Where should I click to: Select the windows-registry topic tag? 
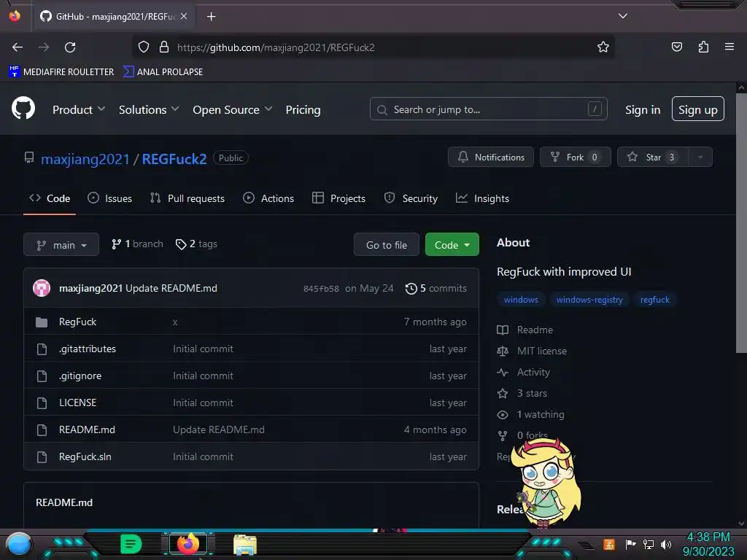tap(589, 300)
